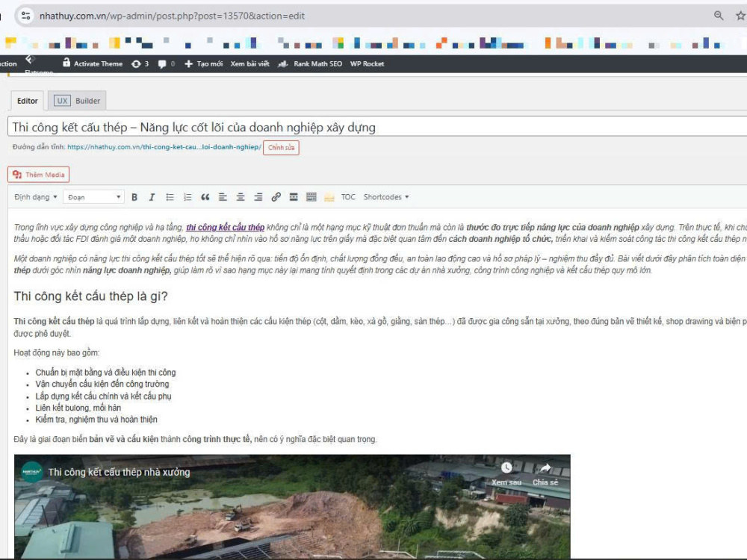Align text center

241,197
